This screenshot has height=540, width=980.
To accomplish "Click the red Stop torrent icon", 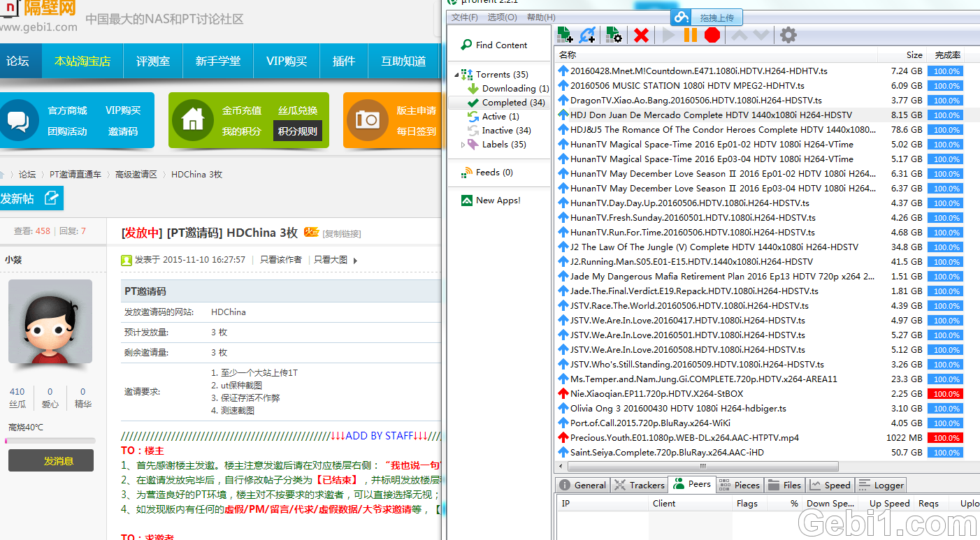I will [712, 35].
